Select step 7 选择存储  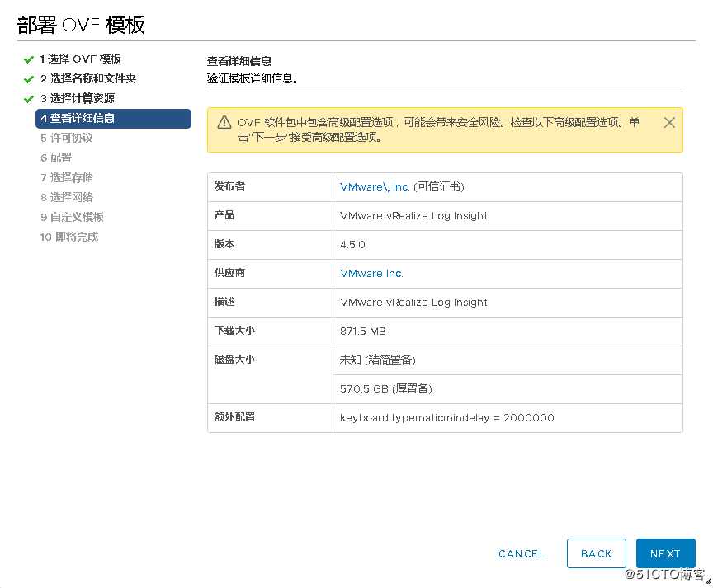click(66, 177)
